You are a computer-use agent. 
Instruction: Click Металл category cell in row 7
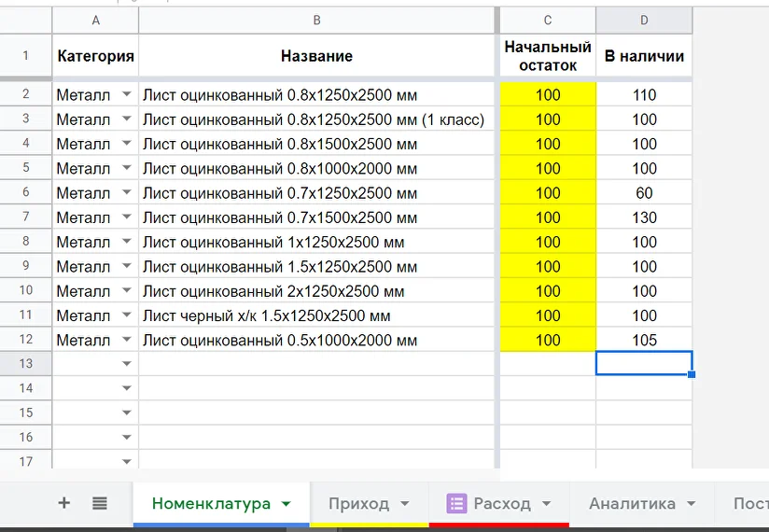[95, 217]
